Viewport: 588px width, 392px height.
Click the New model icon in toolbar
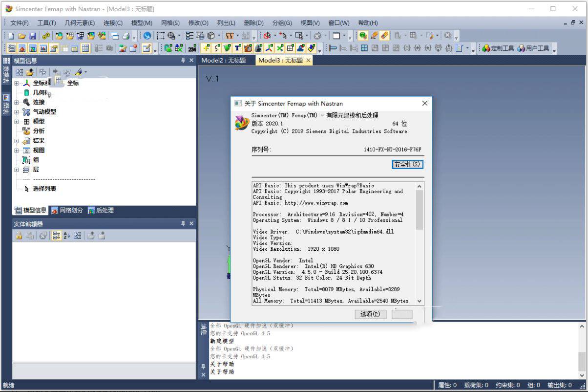[11, 36]
